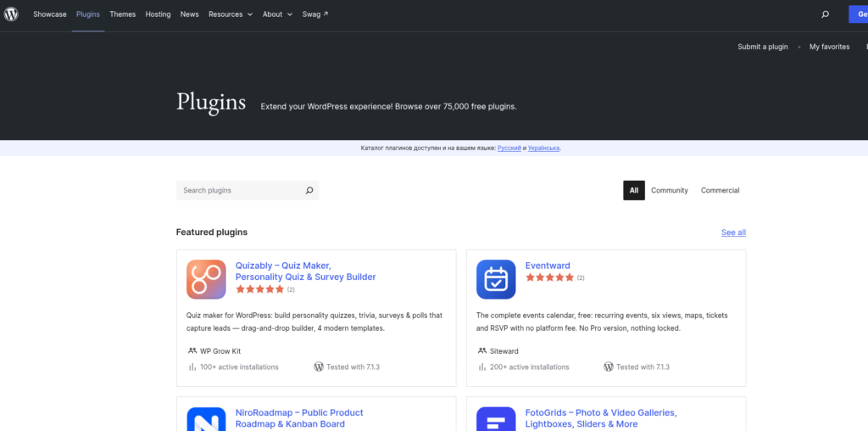
Task: Open FotoGrids Photo & Video Galleries title
Action: (601, 418)
